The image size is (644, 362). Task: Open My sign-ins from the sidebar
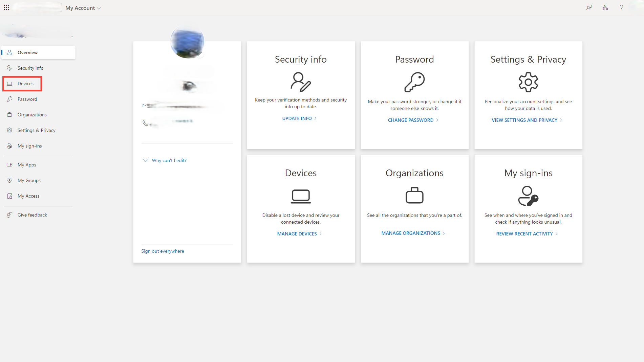(x=39, y=146)
